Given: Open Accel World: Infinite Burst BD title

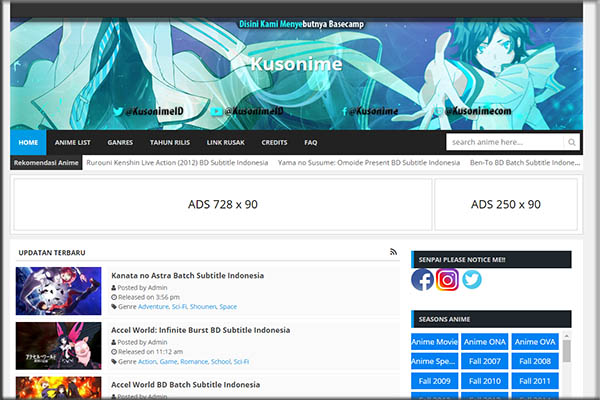Looking at the screenshot, I should (201, 330).
